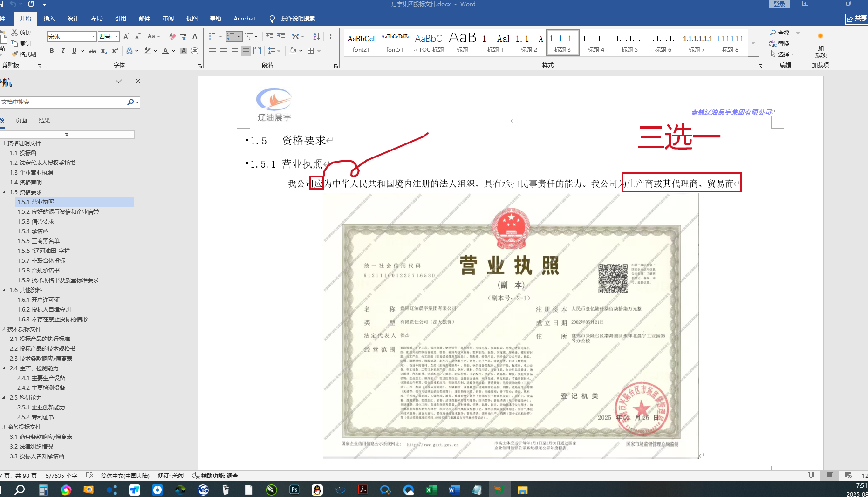Jump to heading 3.2 法律纠纷情况
868x497 pixels.
pyautogui.click(x=32, y=446)
